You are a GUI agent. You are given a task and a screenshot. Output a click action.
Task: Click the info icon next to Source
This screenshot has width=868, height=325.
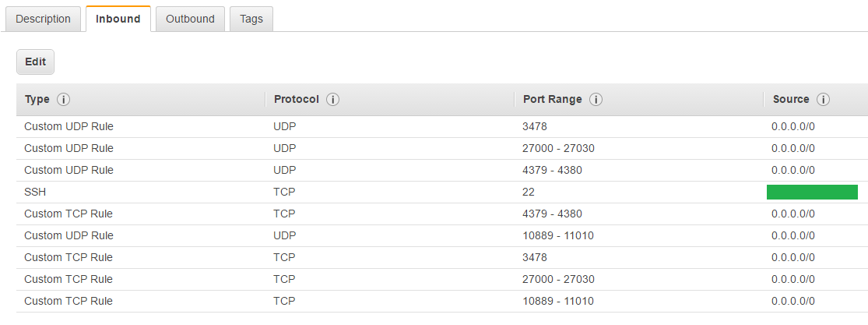pyautogui.click(x=823, y=100)
